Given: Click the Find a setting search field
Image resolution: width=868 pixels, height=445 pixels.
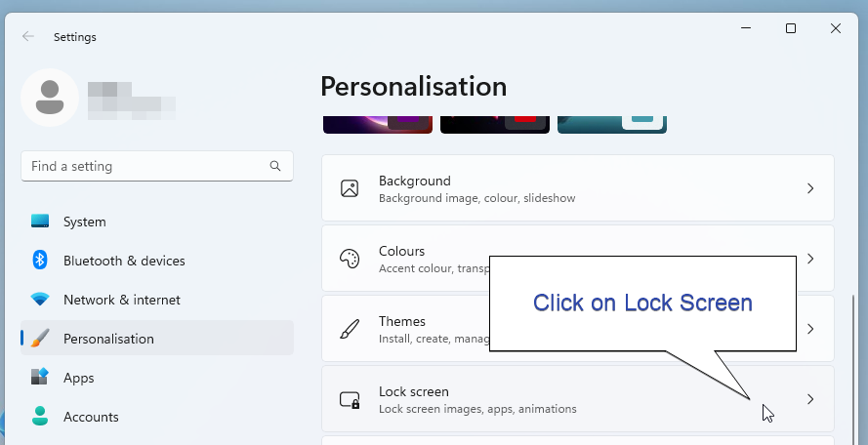Looking at the screenshot, I should (157, 166).
